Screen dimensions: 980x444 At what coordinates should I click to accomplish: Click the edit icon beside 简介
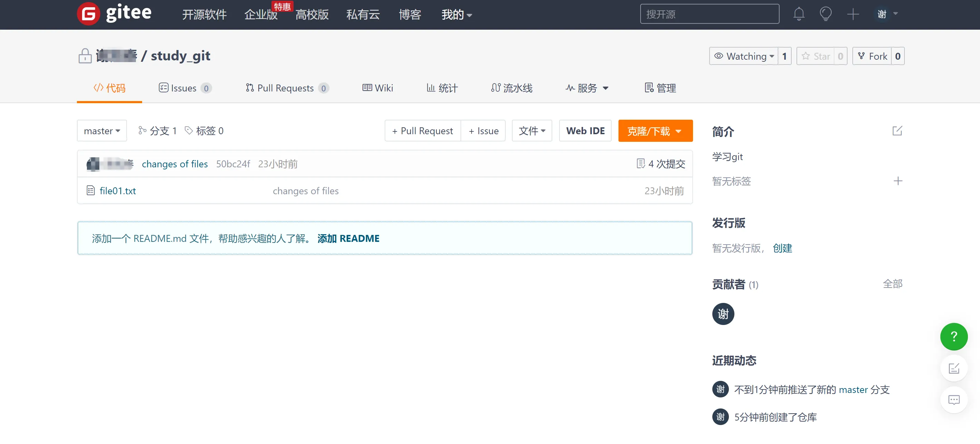pyautogui.click(x=897, y=131)
